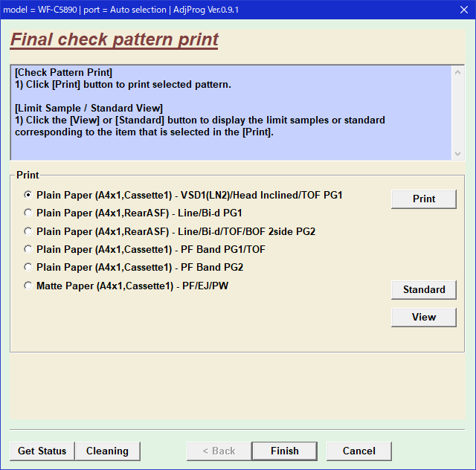
Task: Click the Final check pattern print heading
Action: [x=115, y=39]
